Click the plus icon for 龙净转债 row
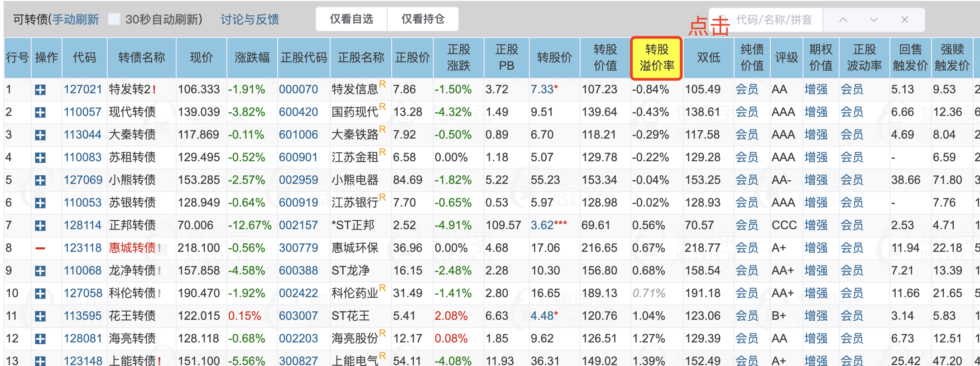The height and width of the screenshot is (366, 980). point(40,271)
